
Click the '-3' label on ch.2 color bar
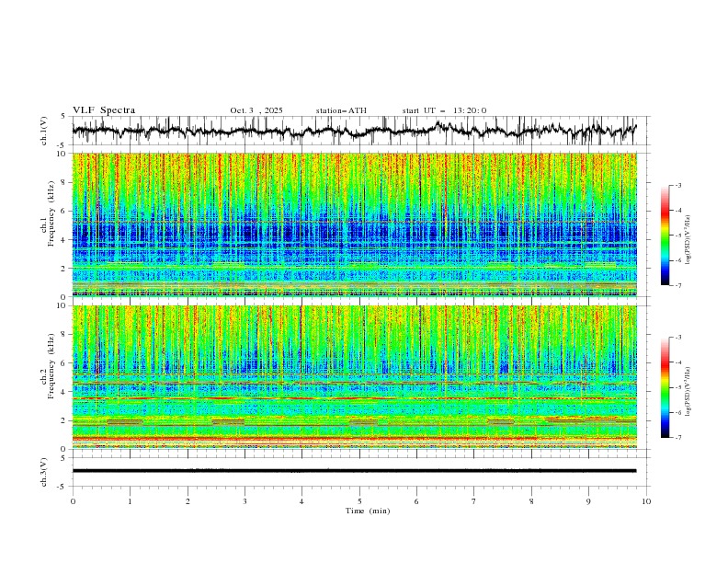(678, 338)
